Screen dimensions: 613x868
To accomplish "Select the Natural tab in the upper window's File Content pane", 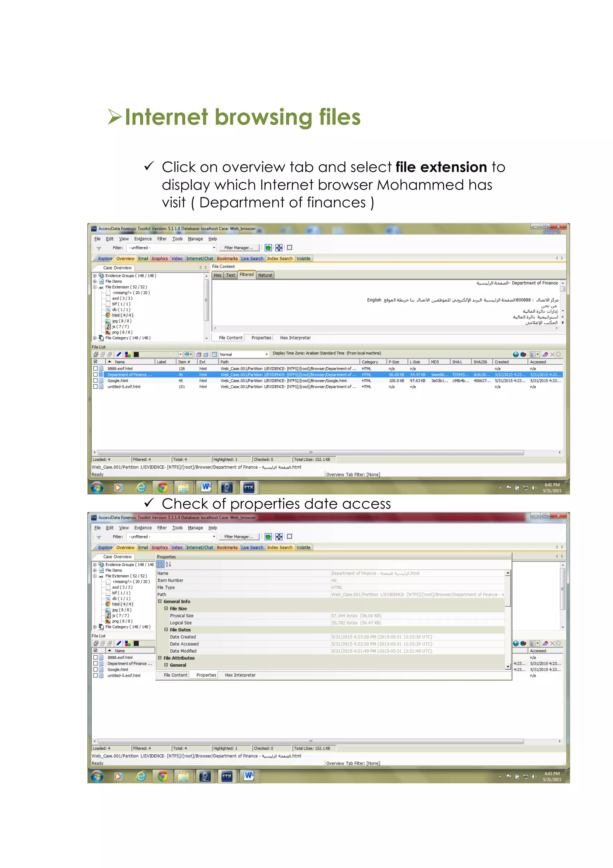I will coord(265,275).
